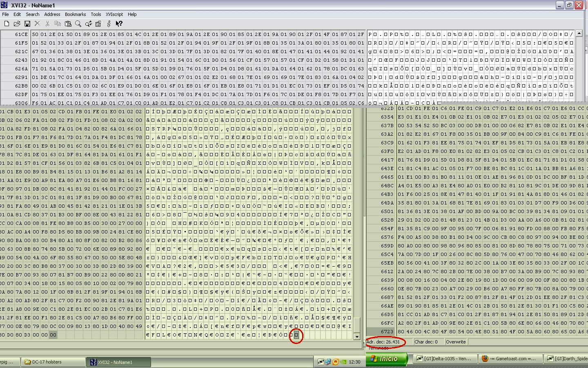Viewport: 588px width, 368px height.
Task: Open Find with the magnifying glass icon
Action: tap(78, 24)
